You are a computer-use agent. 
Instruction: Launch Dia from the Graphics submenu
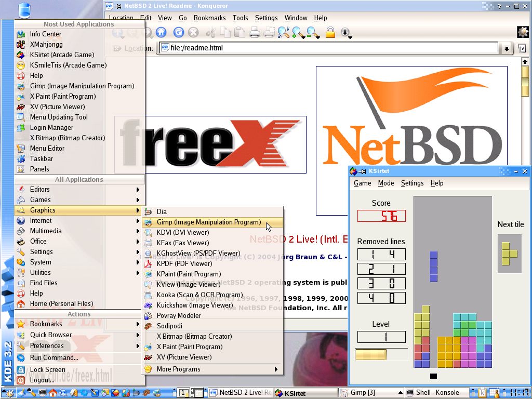point(212,212)
